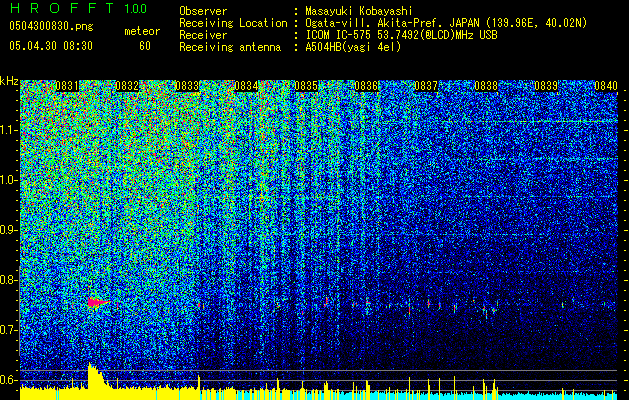Click the 0.8 kHz axis tick label
Image resolution: width=629 pixels, height=400 pixels.
pos(9,280)
